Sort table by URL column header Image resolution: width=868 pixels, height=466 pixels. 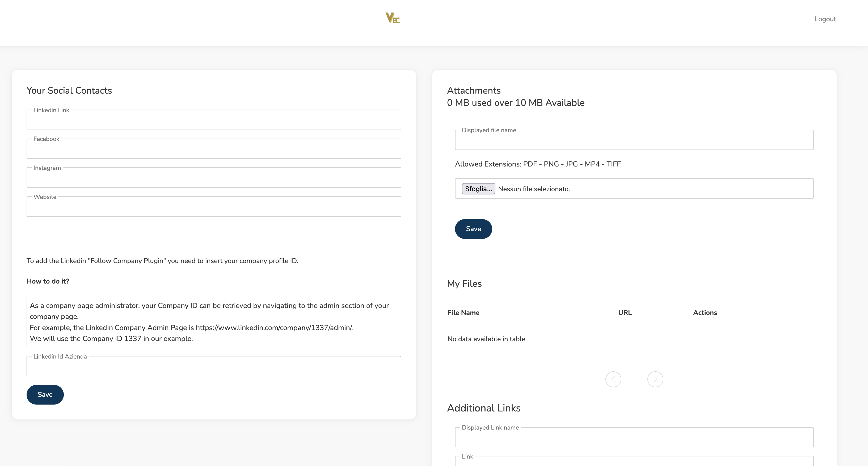625,313
